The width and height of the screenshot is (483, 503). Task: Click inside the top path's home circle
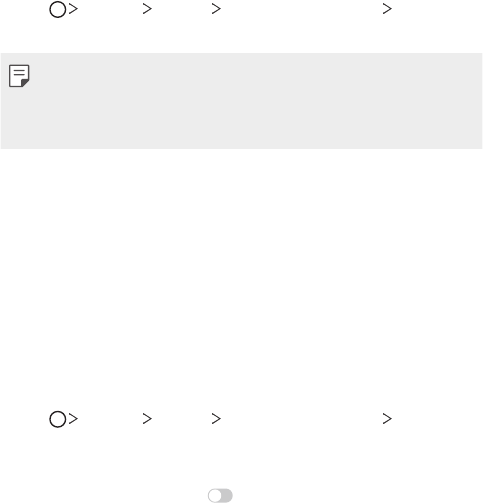pyautogui.click(x=58, y=10)
